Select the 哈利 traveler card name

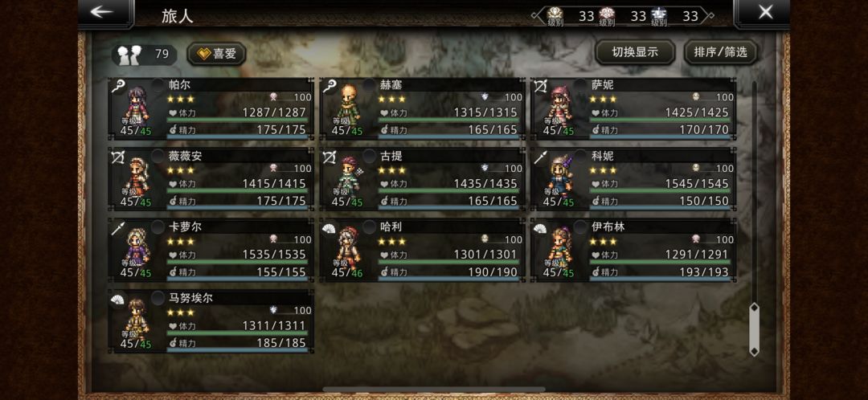[x=389, y=227]
